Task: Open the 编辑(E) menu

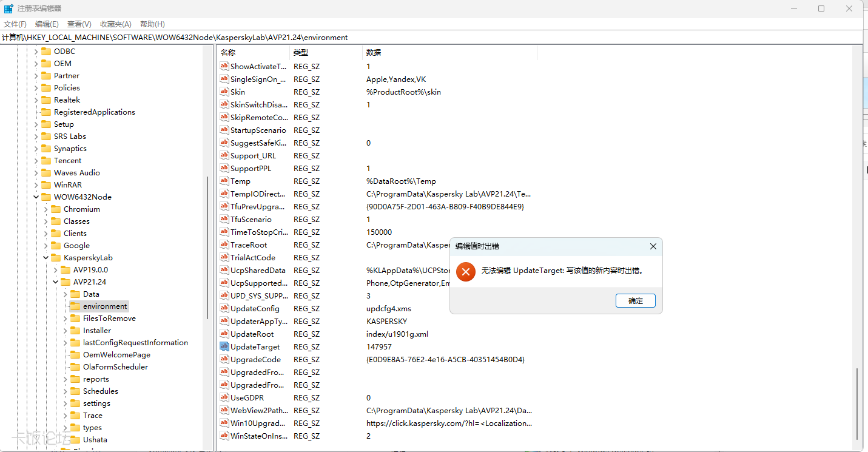Action: 47,24
